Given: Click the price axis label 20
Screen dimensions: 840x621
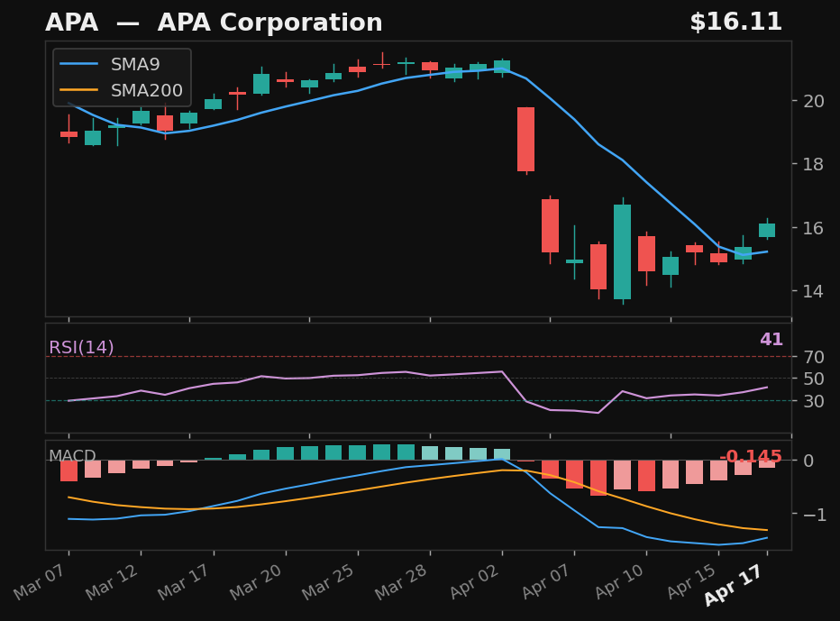Looking at the screenshot, I should tap(814, 101).
